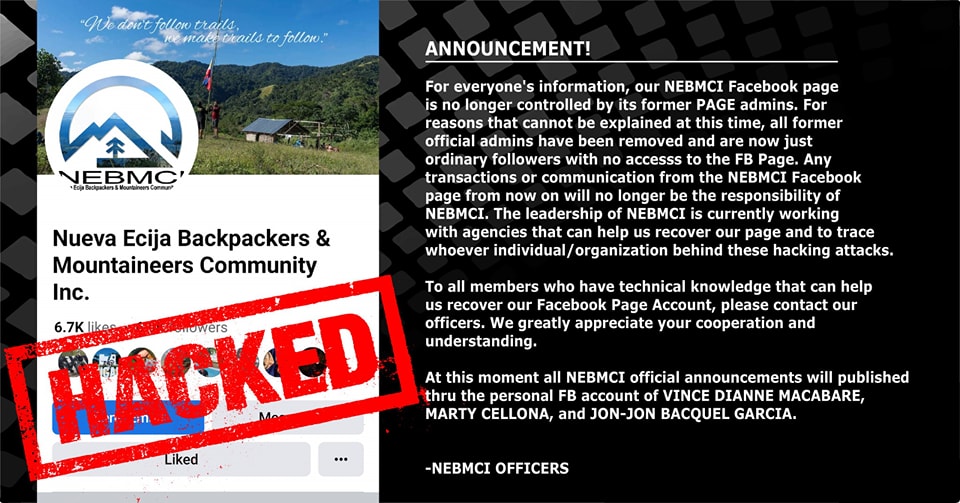Click the circular NEBMCI mountain logo profile picture
The height and width of the screenshot is (503, 960).
point(121,127)
